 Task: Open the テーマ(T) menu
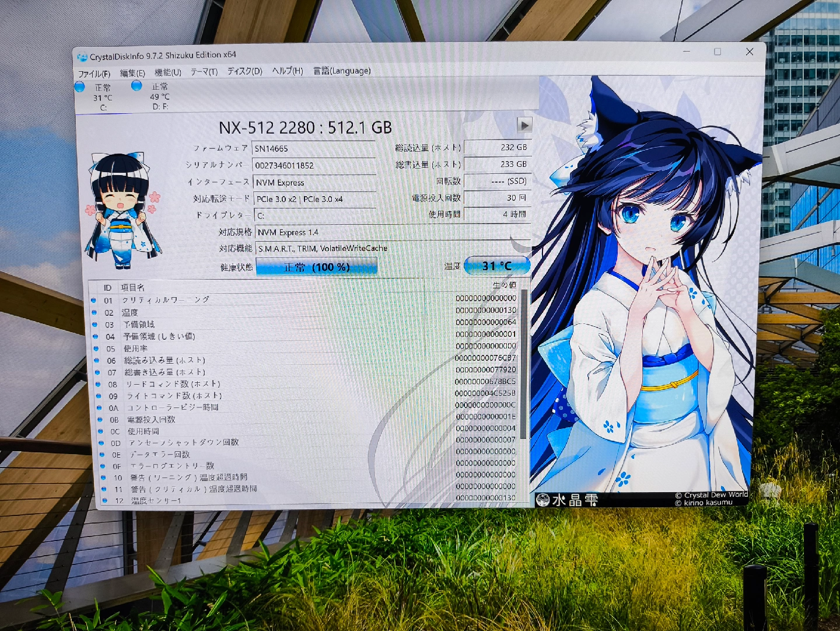(204, 72)
